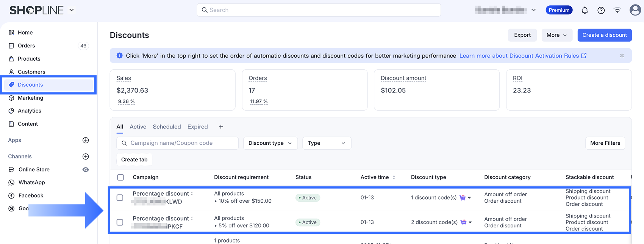644x244 pixels.
Task: Click the notification bell icon
Action: (585, 10)
